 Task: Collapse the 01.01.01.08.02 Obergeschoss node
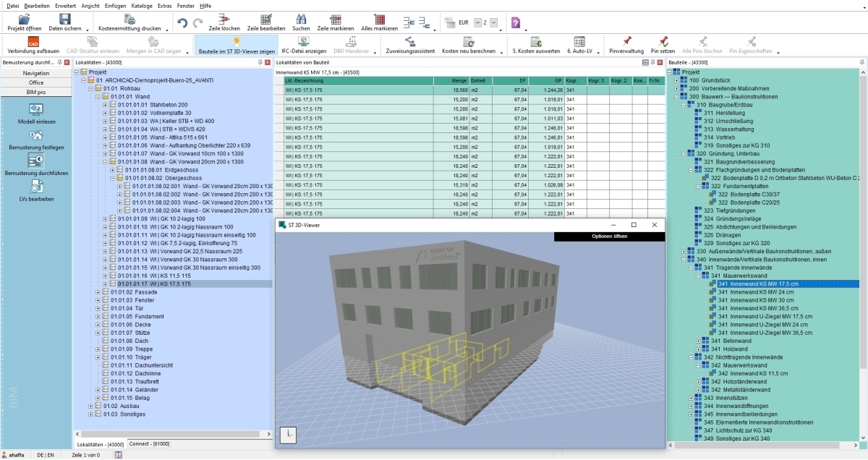coord(113,178)
